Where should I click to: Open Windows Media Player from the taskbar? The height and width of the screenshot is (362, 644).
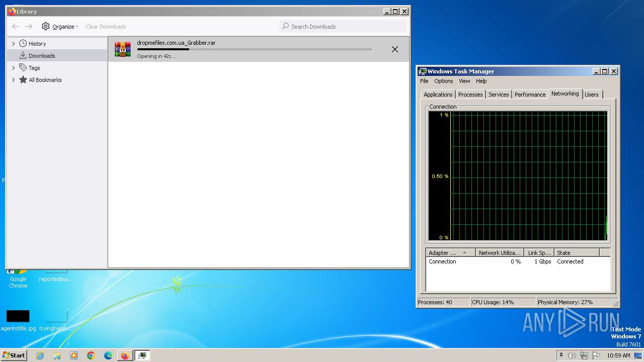coord(74,355)
